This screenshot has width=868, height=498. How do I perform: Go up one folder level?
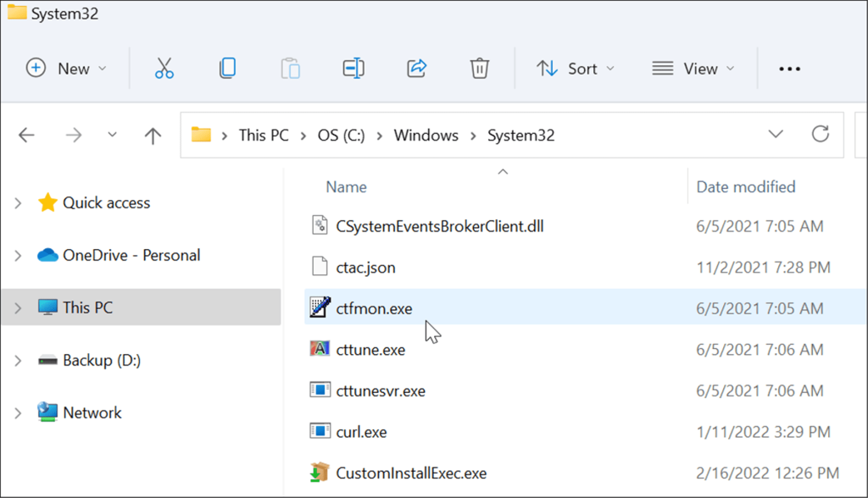[x=153, y=136]
